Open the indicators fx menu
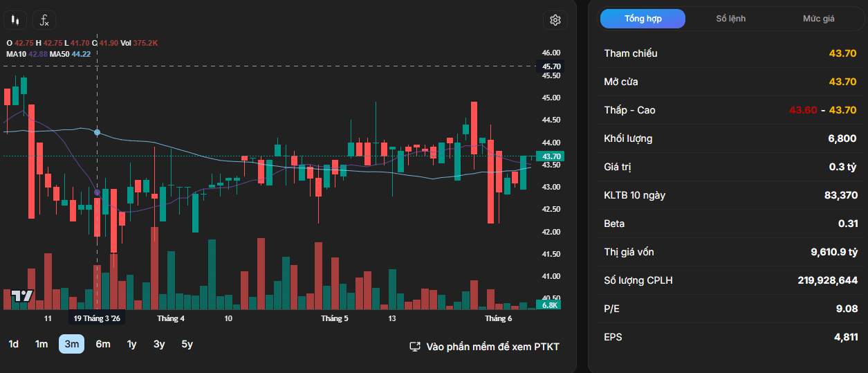Viewport: 868px width, 373px height. pyautogui.click(x=44, y=20)
